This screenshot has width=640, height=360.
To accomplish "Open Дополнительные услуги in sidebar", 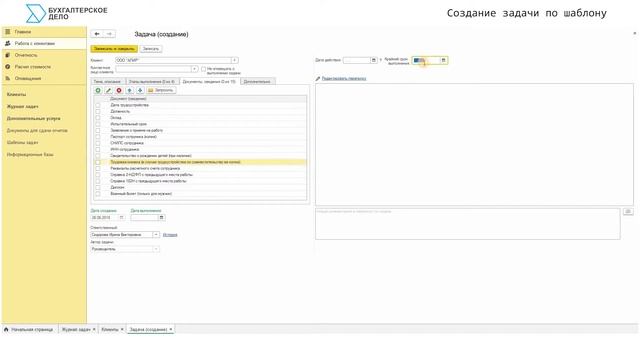I will pos(33,118).
